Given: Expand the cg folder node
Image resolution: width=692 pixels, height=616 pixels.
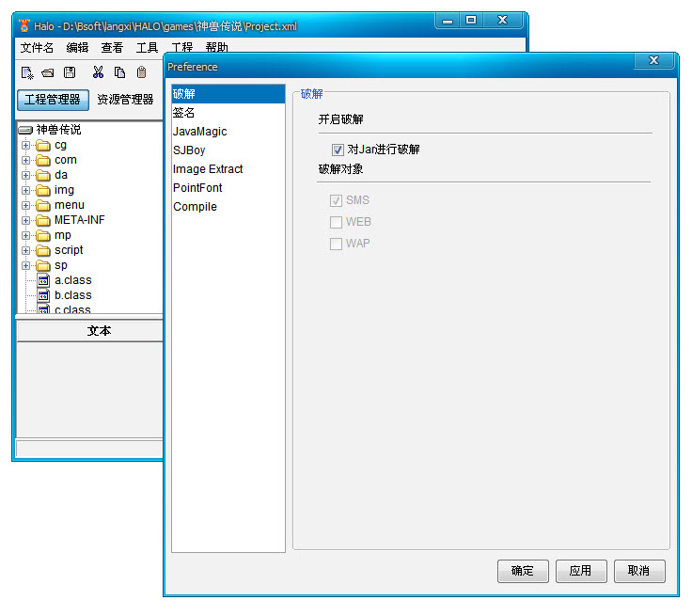Looking at the screenshot, I should 26,146.
